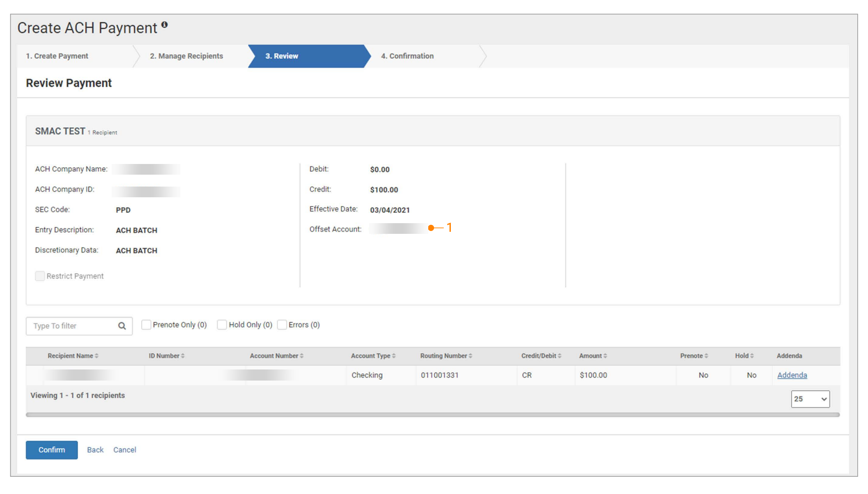Go to step 1 Create Payment
The image size is (868, 494).
tap(57, 56)
